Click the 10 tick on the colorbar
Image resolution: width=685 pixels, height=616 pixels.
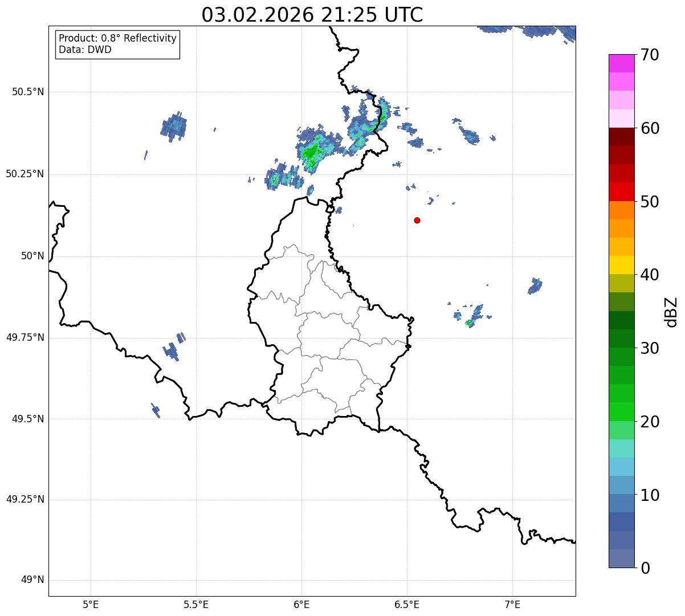pyautogui.click(x=650, y=495)
